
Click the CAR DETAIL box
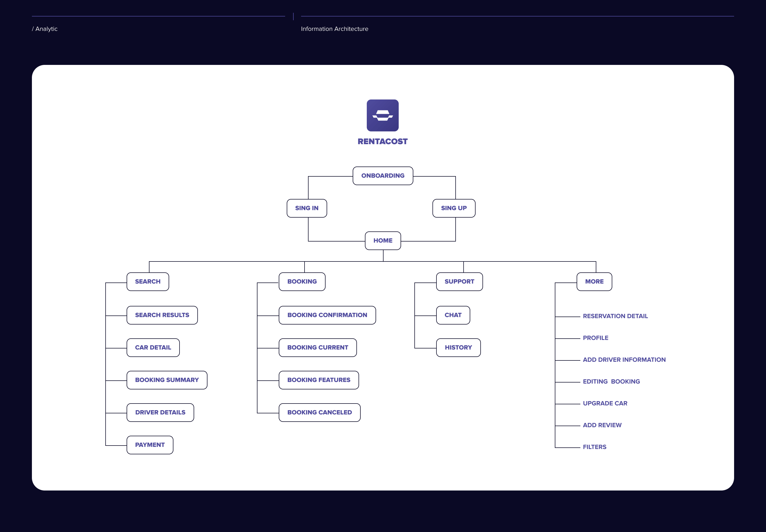point(153,347)
